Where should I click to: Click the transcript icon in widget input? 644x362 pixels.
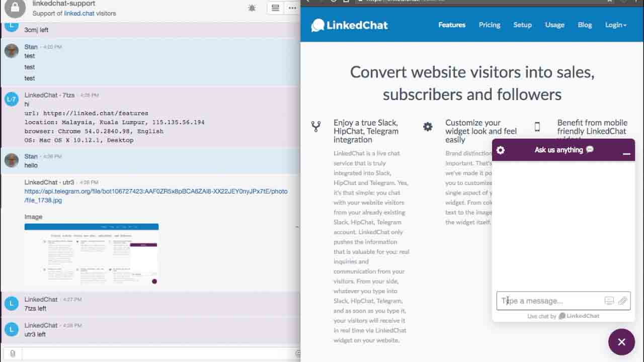(609, 301)
